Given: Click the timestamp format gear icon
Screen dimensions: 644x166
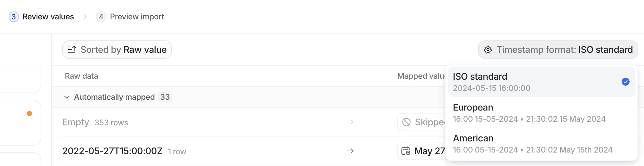Looking at the screenshot, I should click(488, 50).
